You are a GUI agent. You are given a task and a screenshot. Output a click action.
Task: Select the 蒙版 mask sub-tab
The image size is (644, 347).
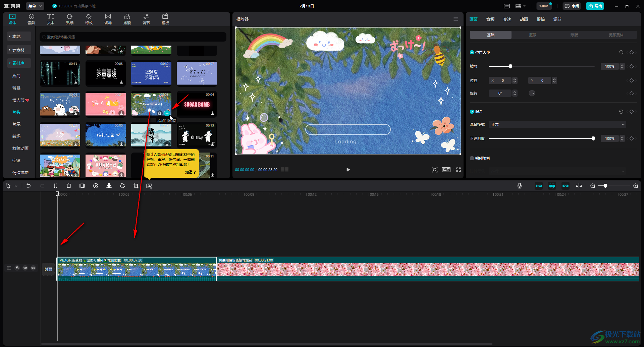pos(574,35)
